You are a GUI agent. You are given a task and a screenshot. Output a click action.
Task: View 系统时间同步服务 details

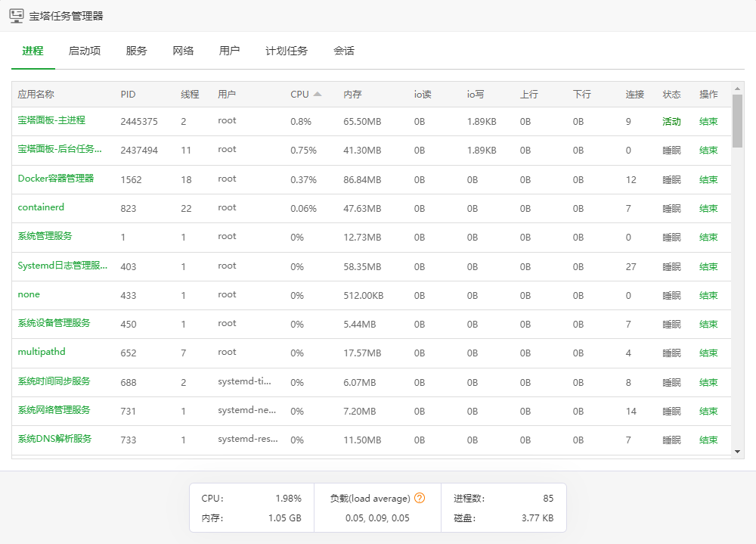(54, 381)
